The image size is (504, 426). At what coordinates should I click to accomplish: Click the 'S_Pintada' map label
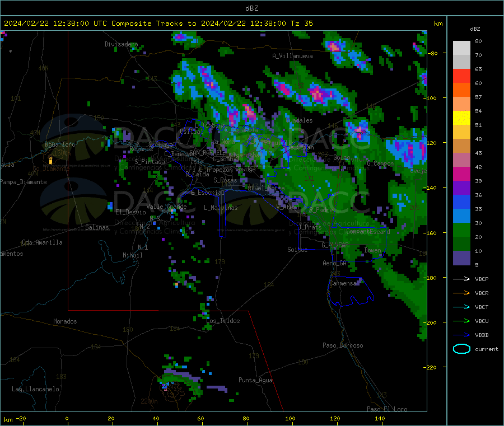pos(150,162)
